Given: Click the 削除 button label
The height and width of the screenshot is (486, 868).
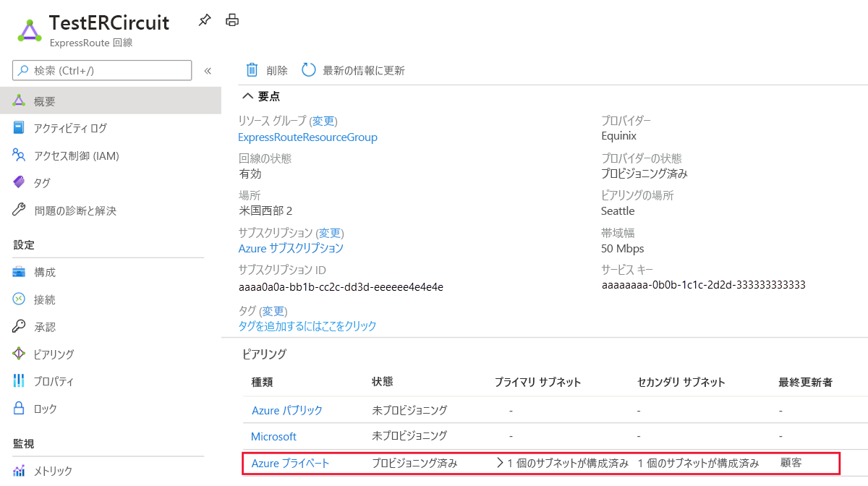Looking at the screenshot, I should tap(277, 70).
